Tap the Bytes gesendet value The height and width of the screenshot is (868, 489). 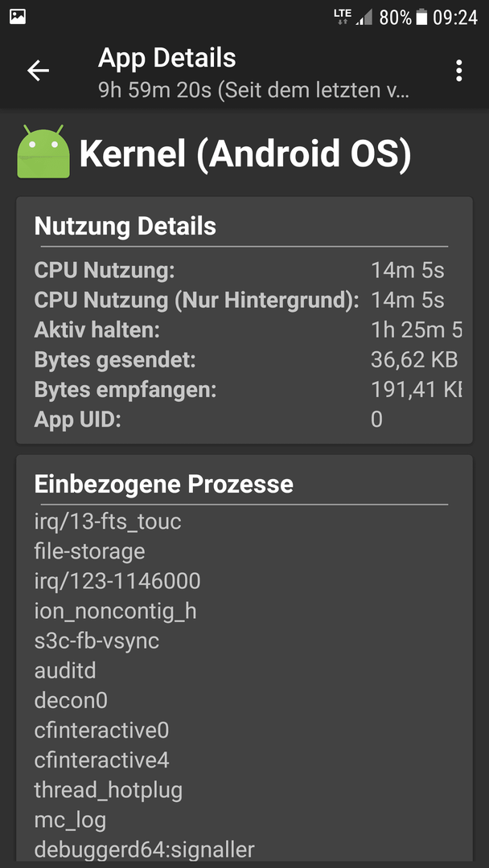coord(414,360)
